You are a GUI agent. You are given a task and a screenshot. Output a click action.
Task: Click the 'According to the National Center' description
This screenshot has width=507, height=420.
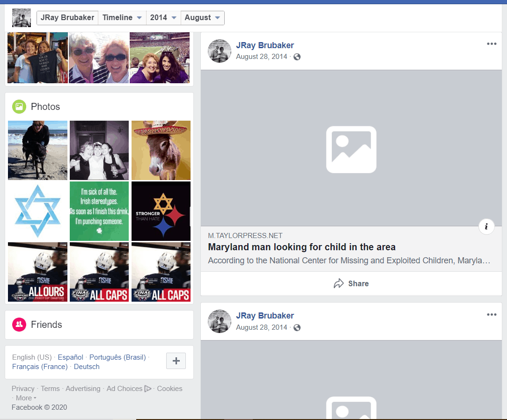click(349, 261)
